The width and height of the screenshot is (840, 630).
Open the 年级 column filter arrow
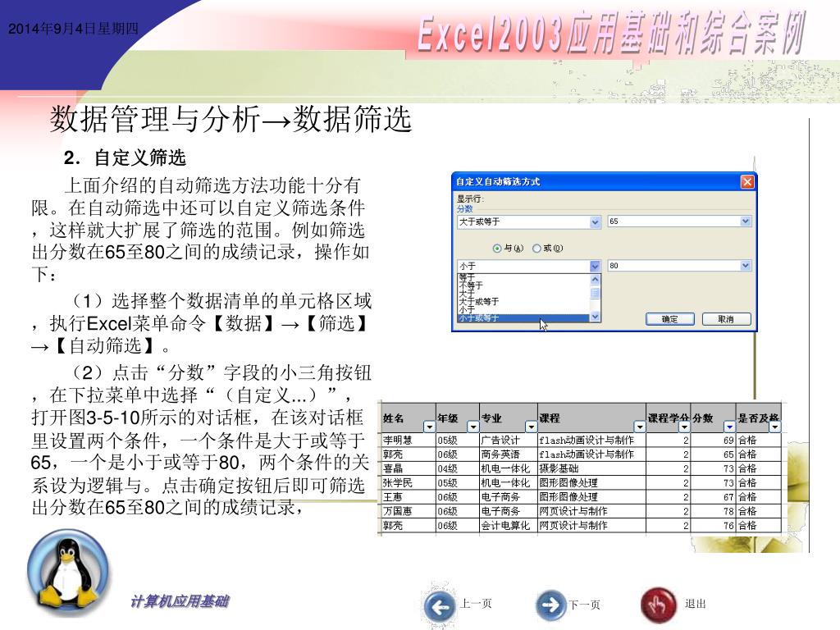(x=473, y=427)
